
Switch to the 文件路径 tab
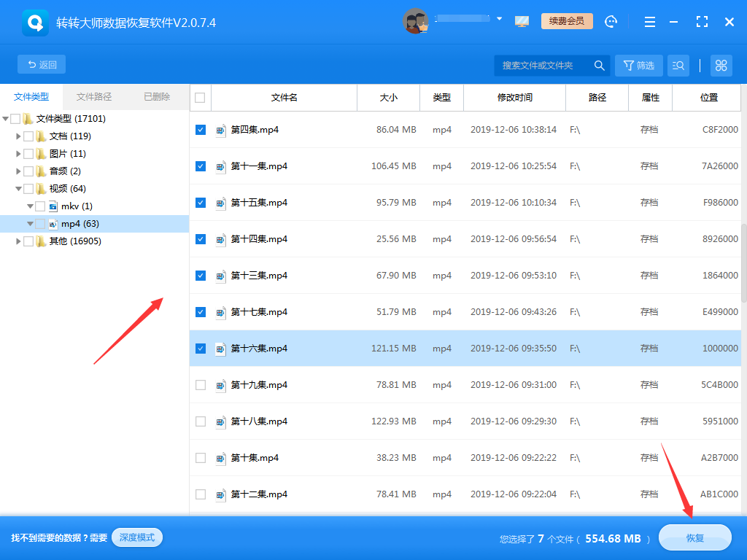point(94,97)
